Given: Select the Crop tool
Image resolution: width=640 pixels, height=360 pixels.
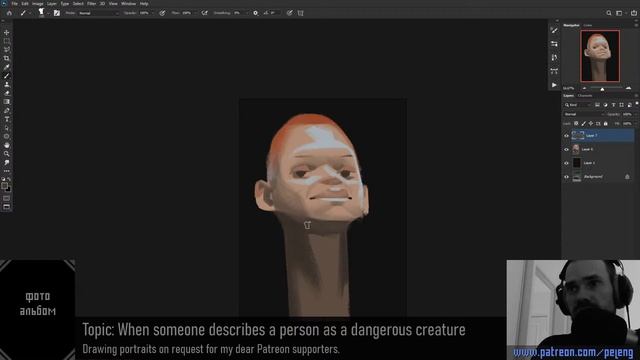Looking at the screenshot, I should [7, 58].
